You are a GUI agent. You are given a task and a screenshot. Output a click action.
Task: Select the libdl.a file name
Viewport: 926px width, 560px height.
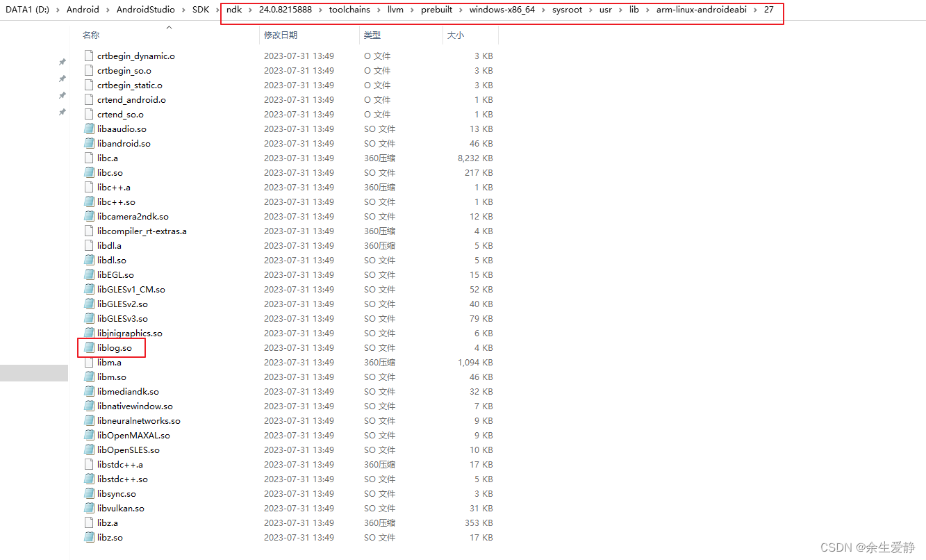pyautogui.click(x=109, y=245)
